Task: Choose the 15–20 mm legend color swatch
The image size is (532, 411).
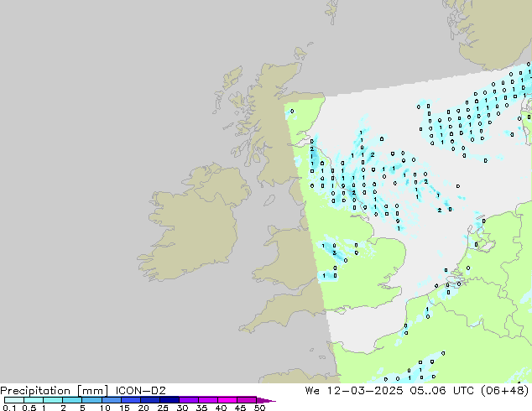Action: click(130, 400)
